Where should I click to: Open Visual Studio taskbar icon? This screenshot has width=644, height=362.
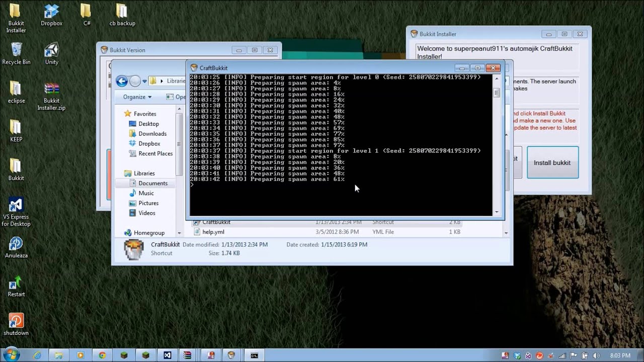tap(167, 355)
